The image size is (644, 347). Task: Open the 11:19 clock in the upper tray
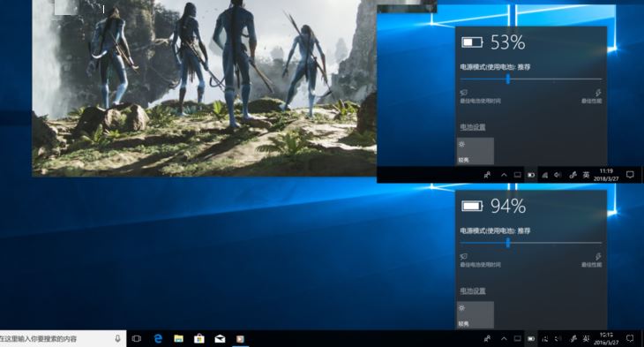coord(607,175)
